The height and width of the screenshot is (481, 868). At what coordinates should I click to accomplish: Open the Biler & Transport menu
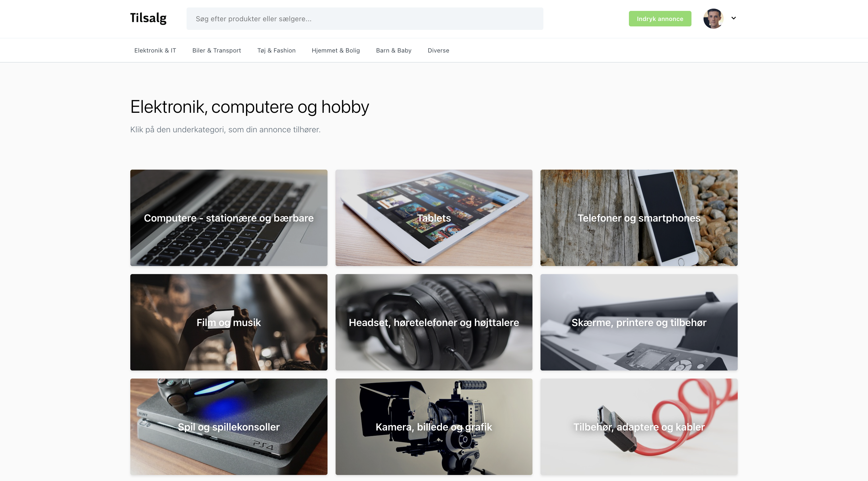[217, 50]
